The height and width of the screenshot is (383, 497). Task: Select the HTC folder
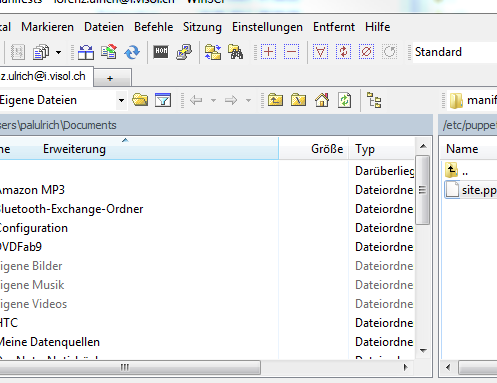[x=9, y=323]
